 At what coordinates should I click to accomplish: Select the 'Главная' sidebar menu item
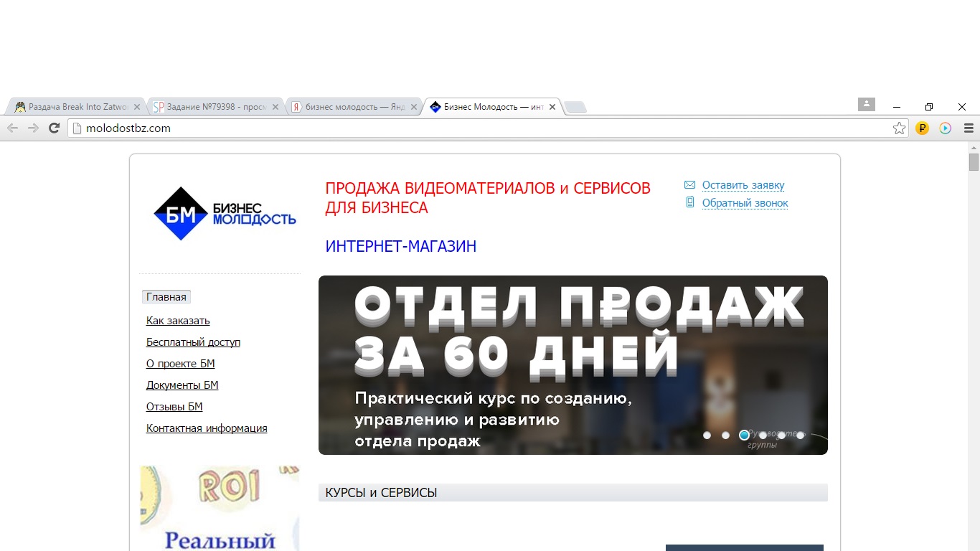coord(166,297)
